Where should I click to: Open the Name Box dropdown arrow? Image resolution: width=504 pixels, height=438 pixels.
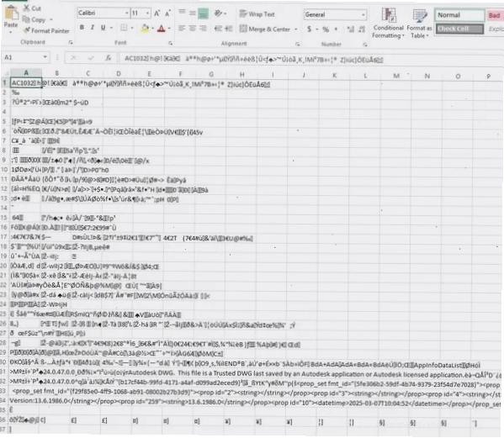click(x=45, y=57)
